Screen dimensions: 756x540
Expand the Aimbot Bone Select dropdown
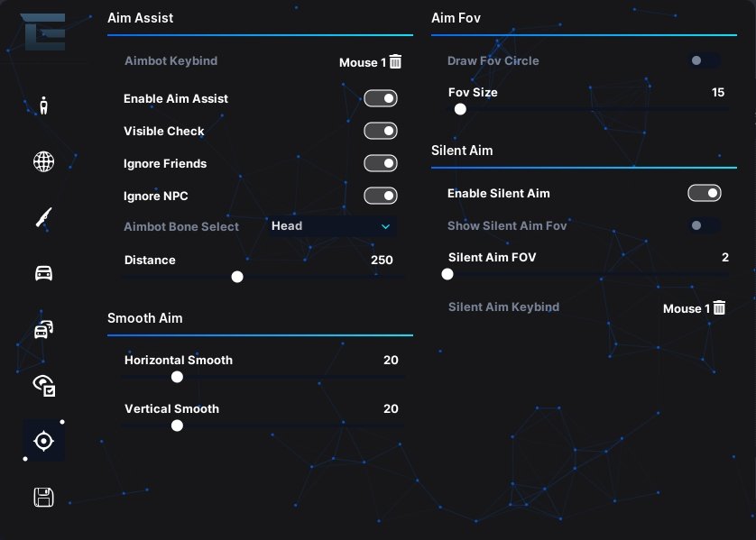tap(332, 226)
